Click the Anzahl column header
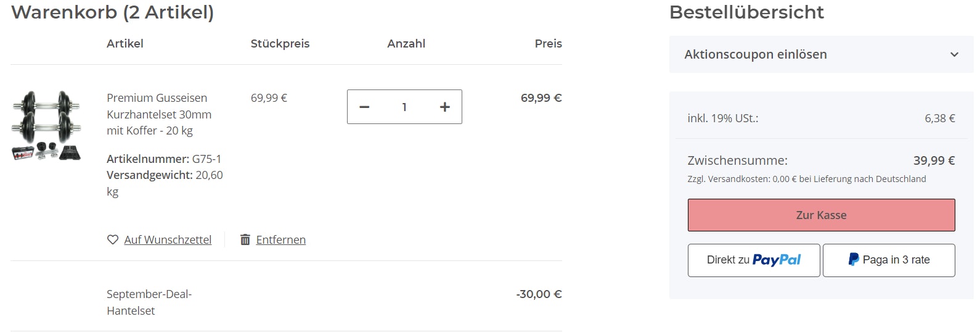980x332 pixels. pos(406,44)
